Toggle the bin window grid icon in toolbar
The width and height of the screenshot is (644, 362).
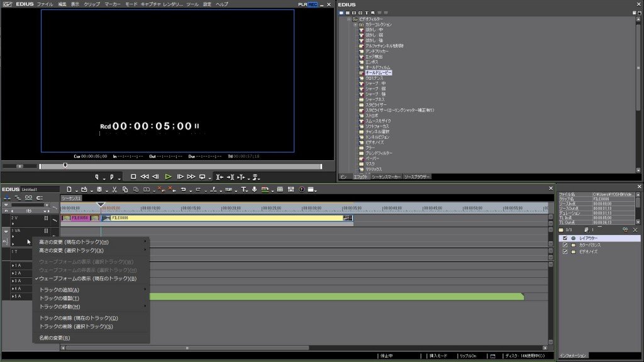click(280, 189)
